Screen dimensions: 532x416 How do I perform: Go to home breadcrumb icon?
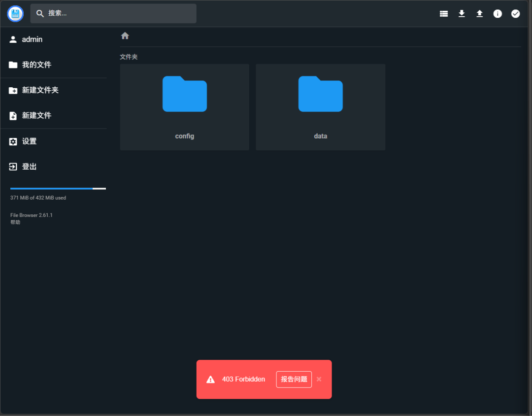(x=125, y=36)
